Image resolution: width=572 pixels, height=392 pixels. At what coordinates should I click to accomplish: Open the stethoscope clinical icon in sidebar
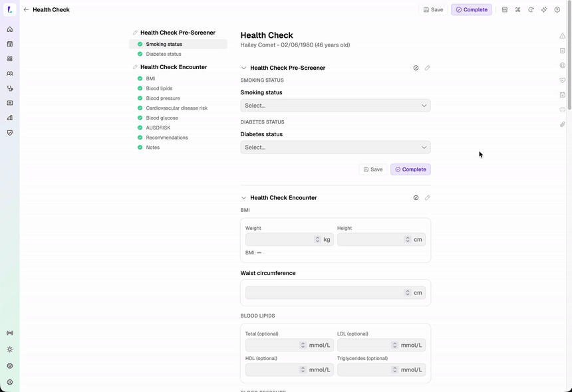pos(10,88)
